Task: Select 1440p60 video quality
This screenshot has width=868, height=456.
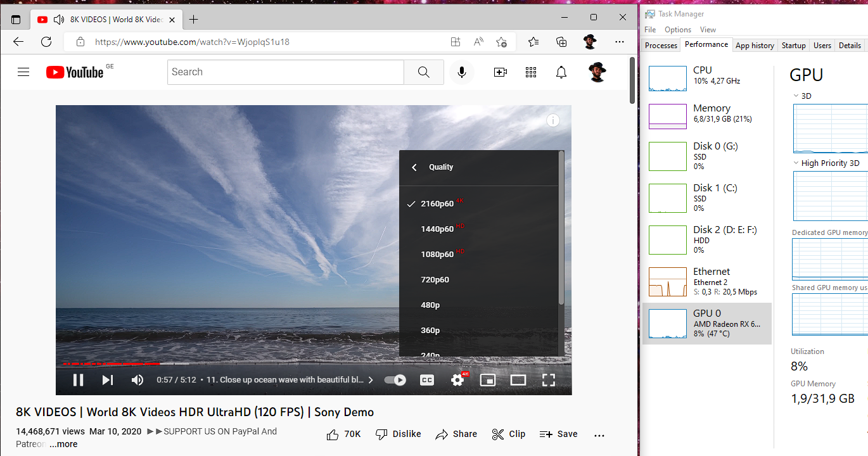Action: 437,229
